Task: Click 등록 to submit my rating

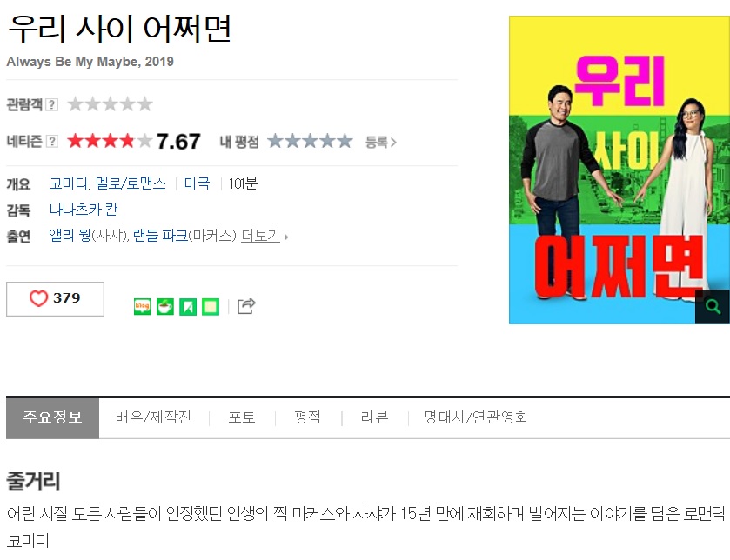Action: pos(381,142)
